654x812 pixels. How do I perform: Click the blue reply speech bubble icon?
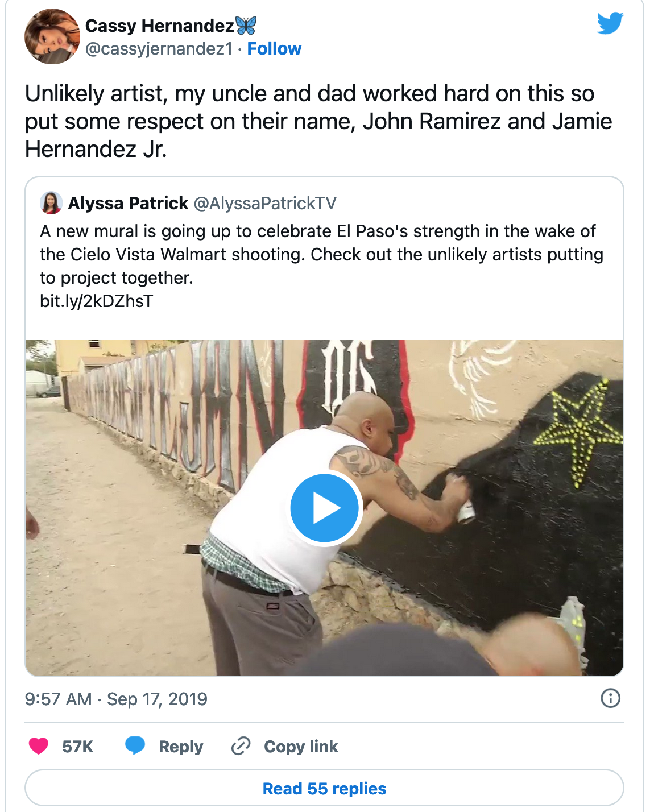pyautogui.click(x=135, y=745)
